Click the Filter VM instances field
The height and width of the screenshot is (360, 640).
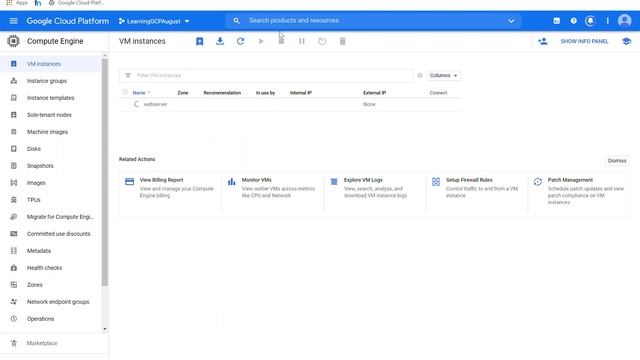(x=266, y=76)
